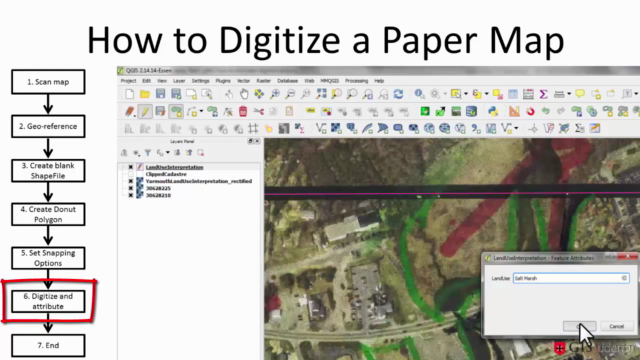The image size is (640, 360).
Task: Open the Python console icon
Action: pyautogui.click(x=493, y=111)
